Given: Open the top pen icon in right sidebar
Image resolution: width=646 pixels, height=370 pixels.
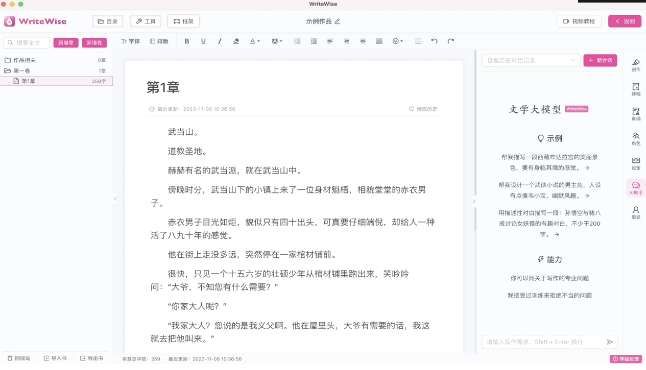Looking at the screenshot, I should pyautogui.click(x=636, y=64).
